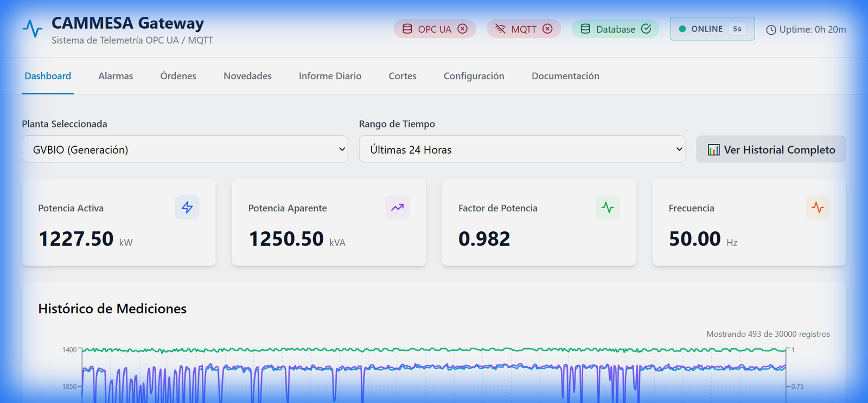Click the Histórico de Mediciones heading
The image size is (868, 403).
112,308
